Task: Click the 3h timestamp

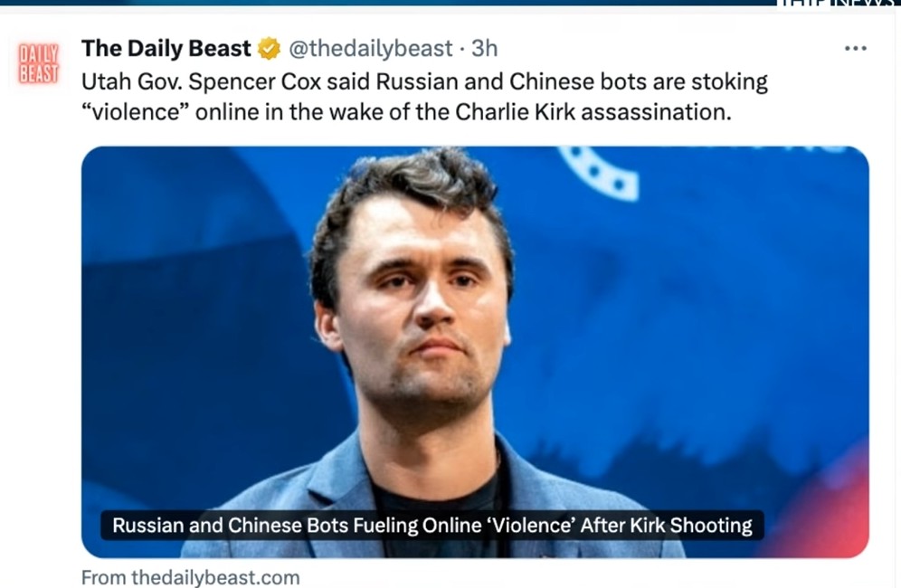Action: (x=484, y=49)
